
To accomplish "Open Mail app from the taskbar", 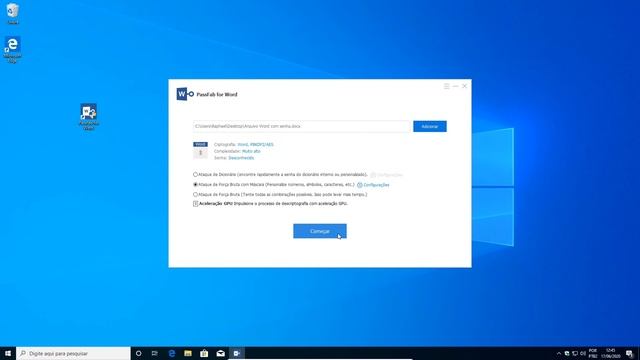I will pyautogui.click(x=220, y=353).
